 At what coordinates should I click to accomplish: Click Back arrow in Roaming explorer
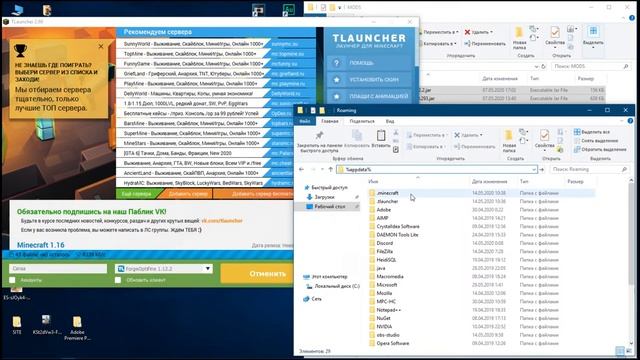tap(301, 169)
